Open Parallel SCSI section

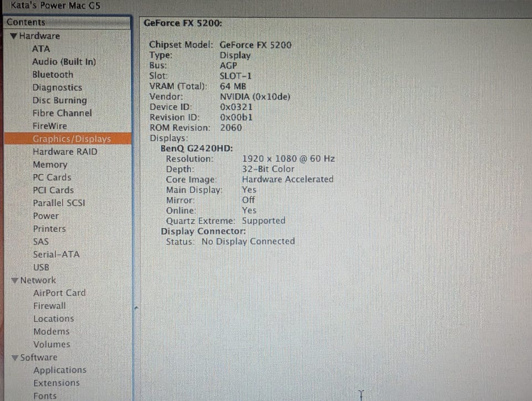[59, 203]
